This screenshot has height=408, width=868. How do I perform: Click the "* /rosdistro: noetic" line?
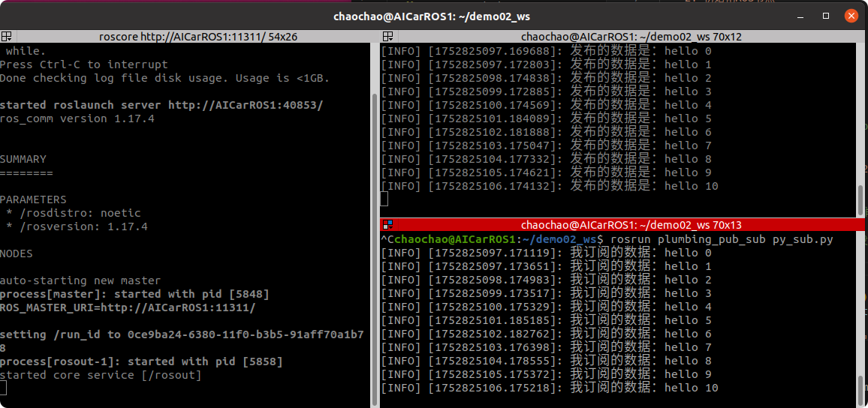74,213
